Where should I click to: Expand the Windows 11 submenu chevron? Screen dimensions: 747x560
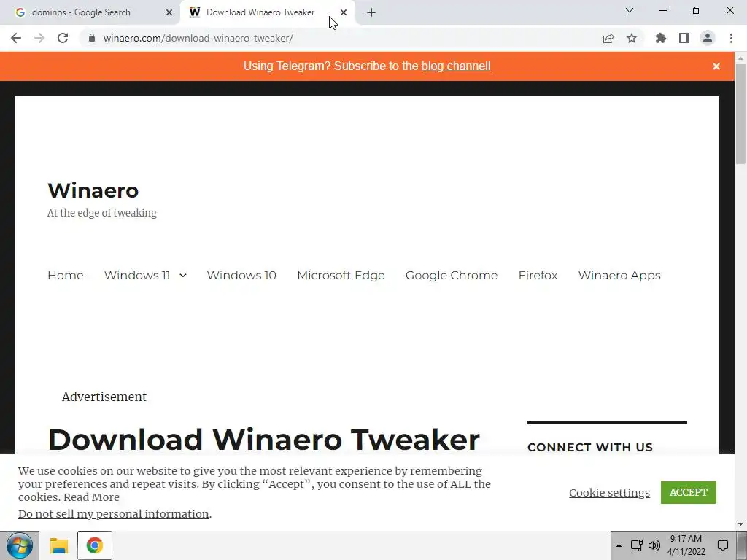pyautogui.click(x=183, y=275)
